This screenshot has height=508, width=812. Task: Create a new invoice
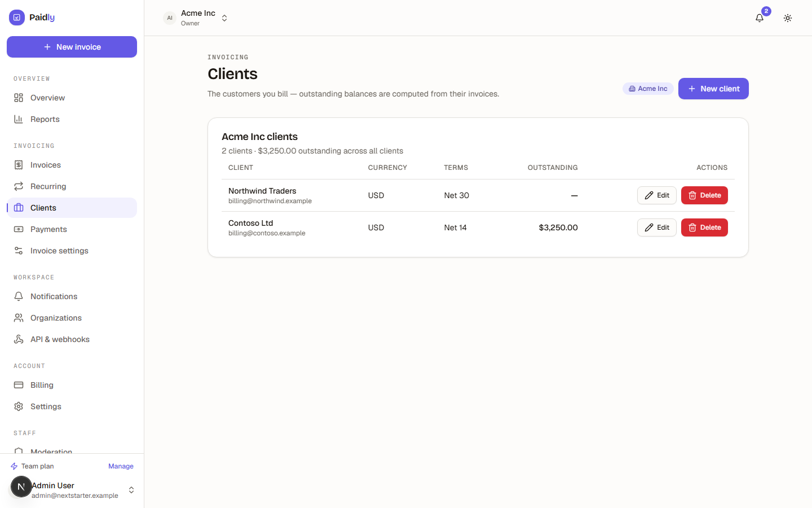coord(72,47)
